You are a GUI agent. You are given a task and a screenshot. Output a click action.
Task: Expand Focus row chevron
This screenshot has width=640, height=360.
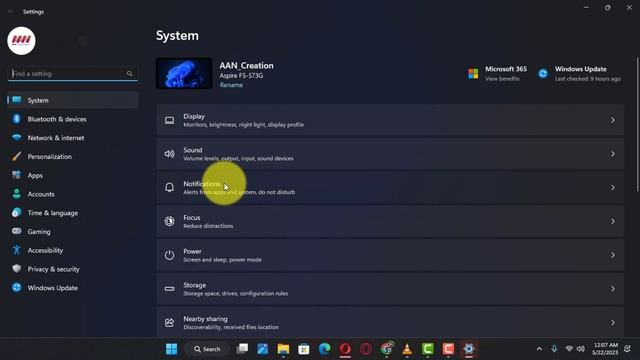[613, 221]
